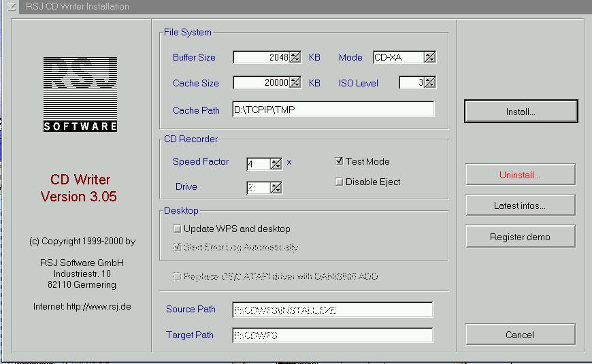Click the 82110 Germering text
592x364 pixels.
[x=82, y=284]
